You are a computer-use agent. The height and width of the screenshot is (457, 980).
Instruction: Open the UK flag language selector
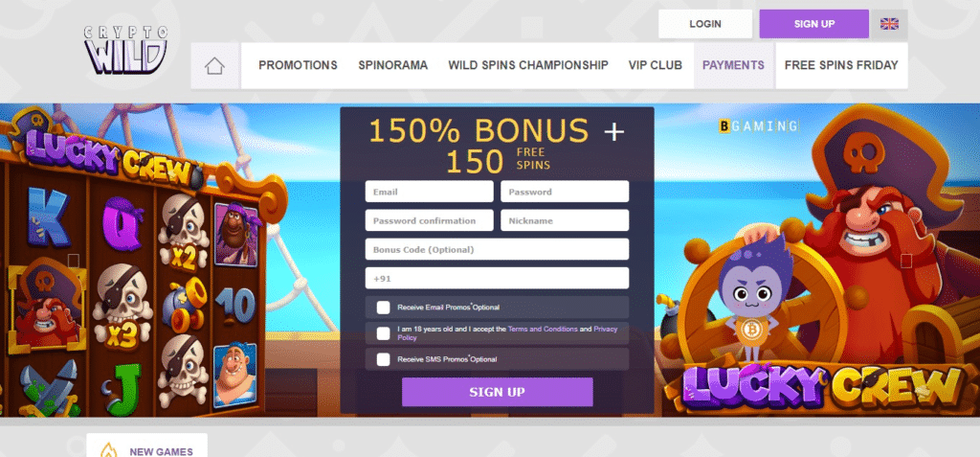point(889,24)
